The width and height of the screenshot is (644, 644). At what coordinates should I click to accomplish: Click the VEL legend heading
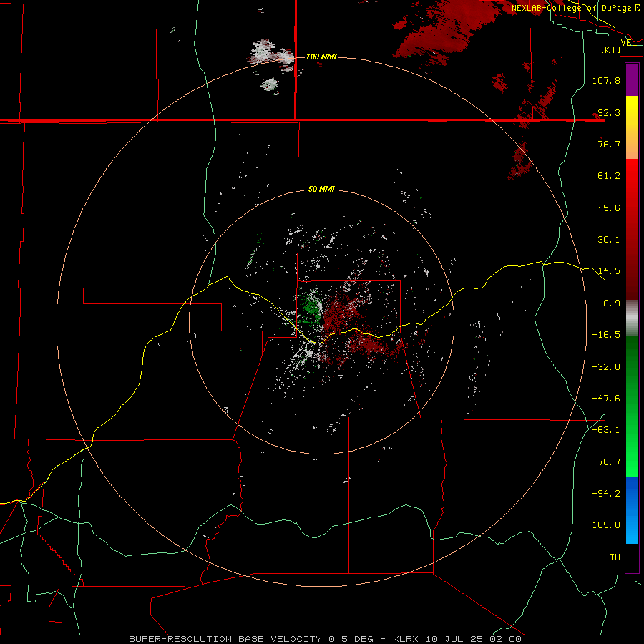coord(628,42)
